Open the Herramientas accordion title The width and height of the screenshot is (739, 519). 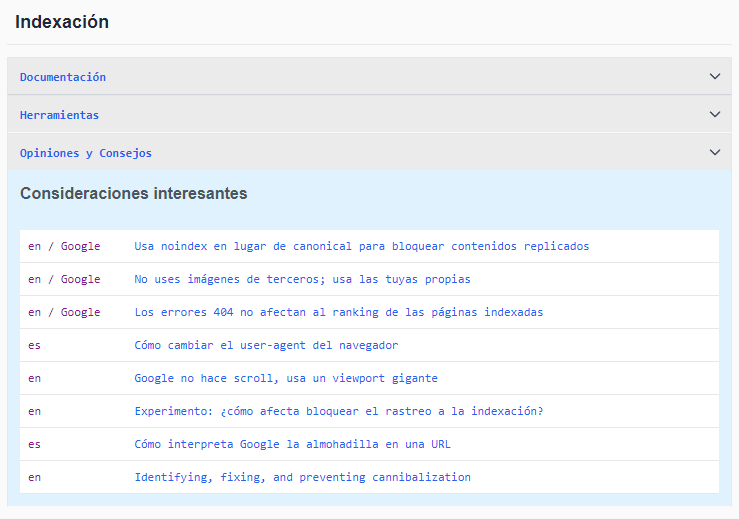pos(59,115)
